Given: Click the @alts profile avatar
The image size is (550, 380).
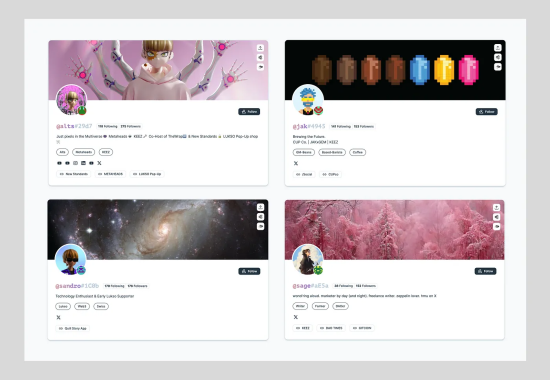Looking at the screenshot, I should (x=71, y=100).
